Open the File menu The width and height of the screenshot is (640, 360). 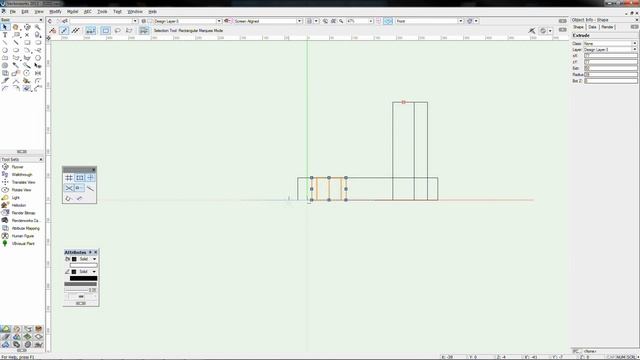click(x=13, y=12)
